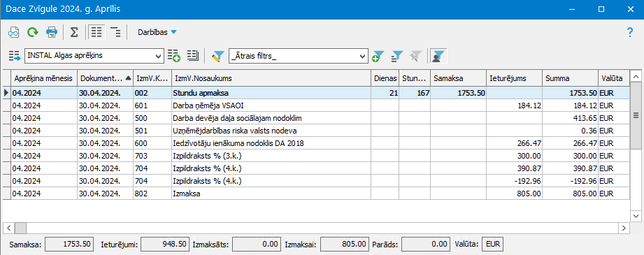Click the vertical scrollbar down arrow
The width and height of the screenshot is (644, 255).
tap(636, 216)
